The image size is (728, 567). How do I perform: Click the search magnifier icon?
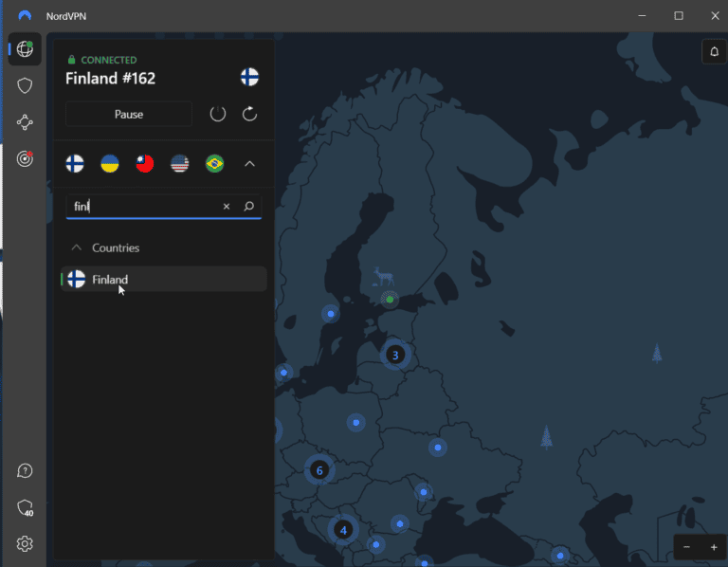248,206
